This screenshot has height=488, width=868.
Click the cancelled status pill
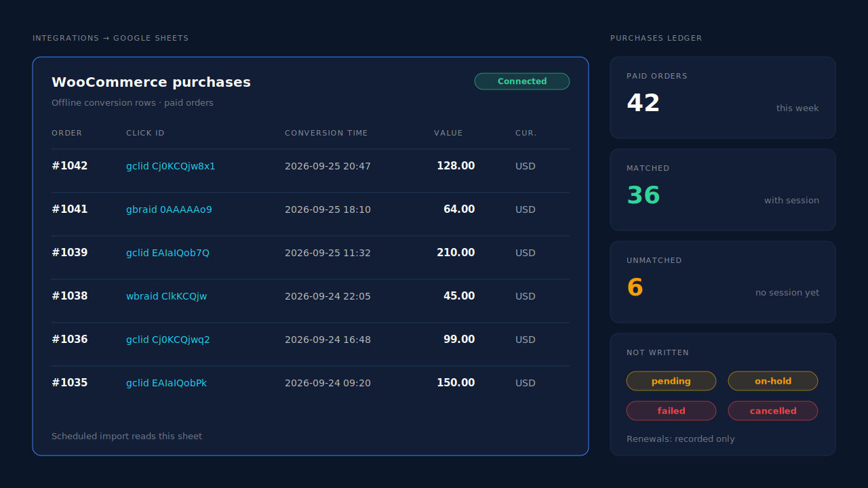point(773,411)
